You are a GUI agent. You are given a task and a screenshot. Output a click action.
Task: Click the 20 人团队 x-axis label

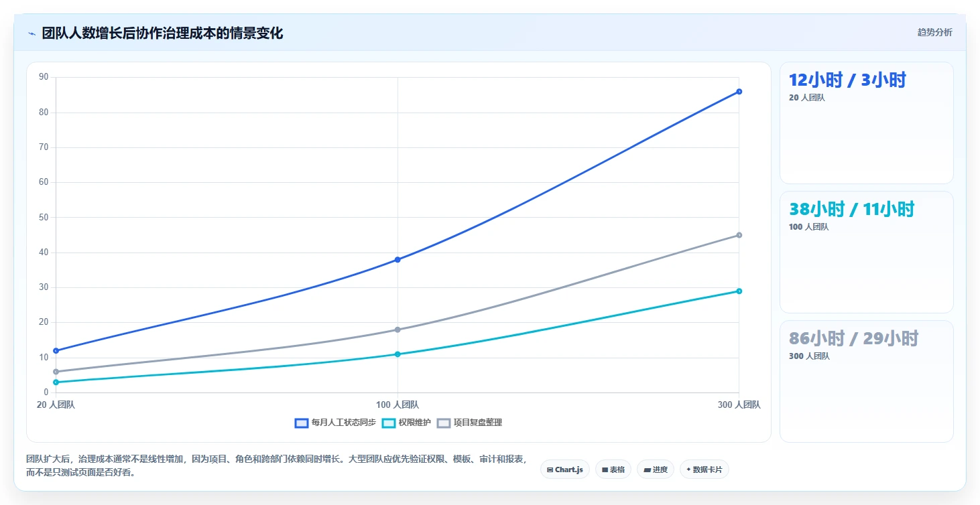(56, 405)
